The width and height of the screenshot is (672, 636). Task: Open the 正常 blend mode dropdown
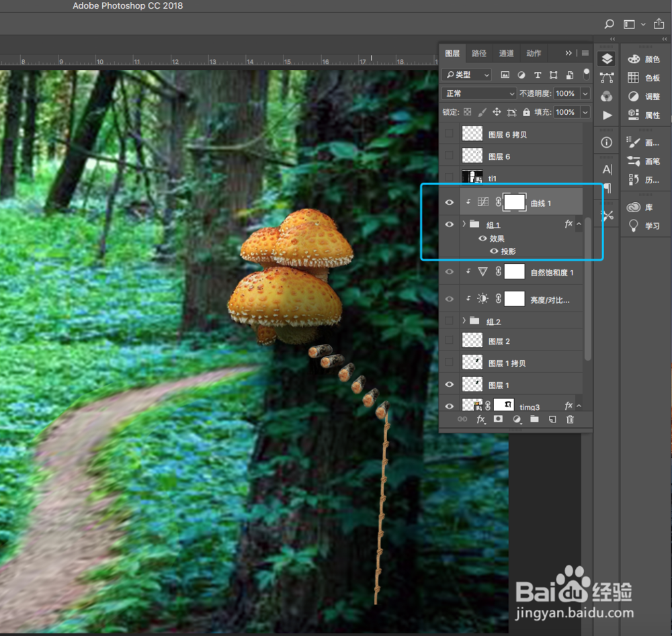pos(478,93)
